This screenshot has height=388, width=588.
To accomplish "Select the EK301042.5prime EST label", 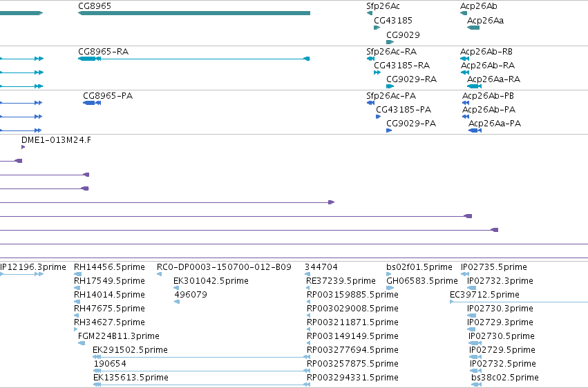I will [x=211, y=281].
